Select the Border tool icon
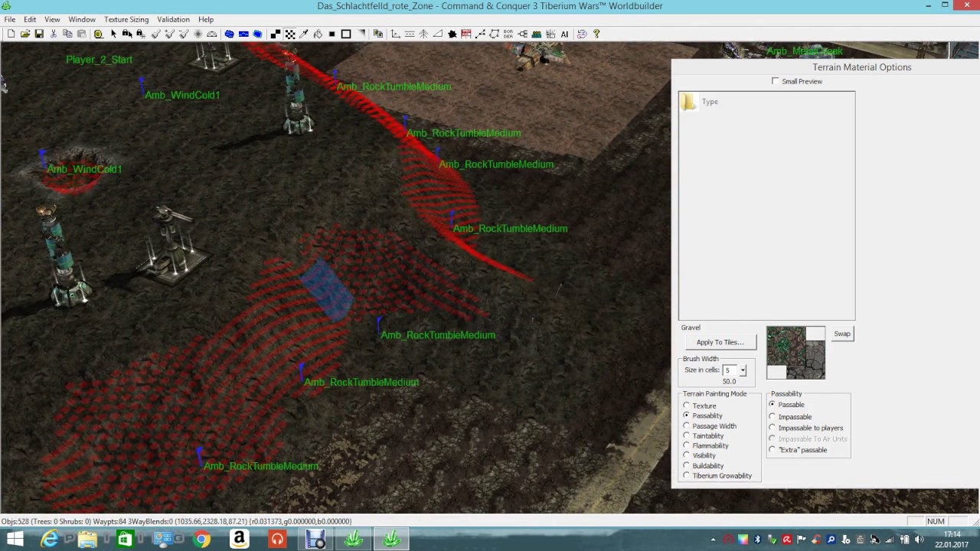 click(x=508, y=34)
